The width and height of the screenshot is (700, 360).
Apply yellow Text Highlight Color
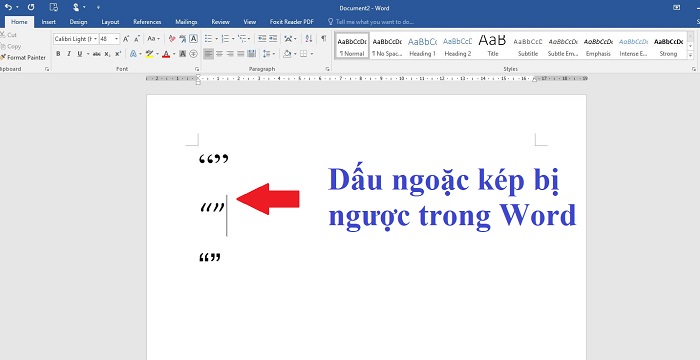(149, 54)
